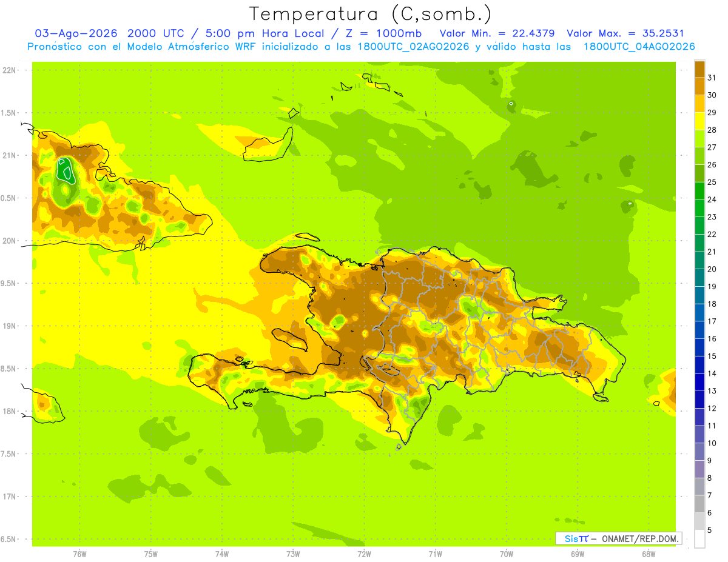Pick the legend swatch between 12 and 13

699,400
